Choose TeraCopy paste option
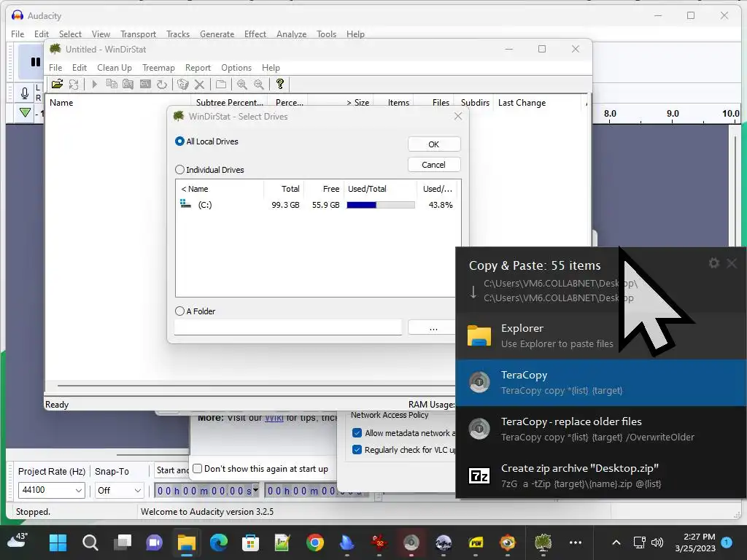The height and width of the screenshot is (560, 747). click(601, 382)
